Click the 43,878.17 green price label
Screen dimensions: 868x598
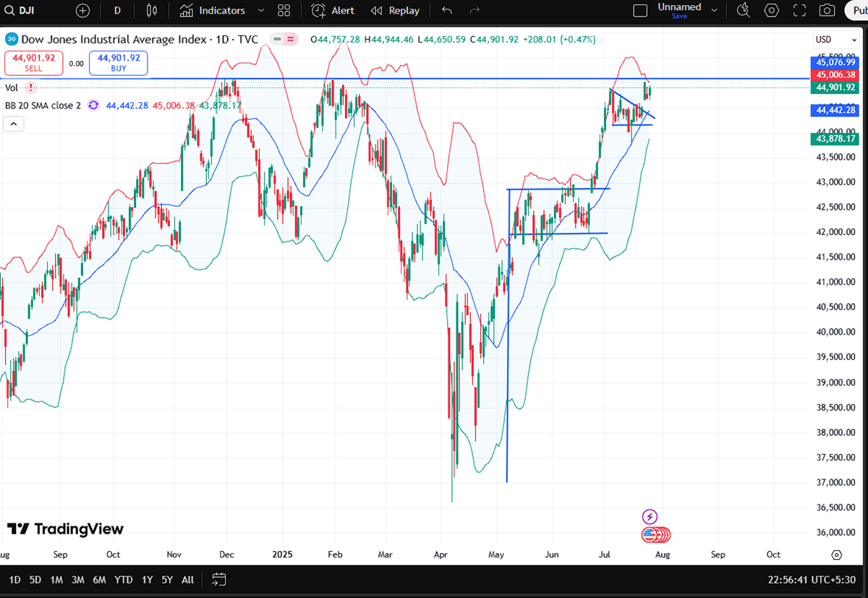(x=836, y=139)
